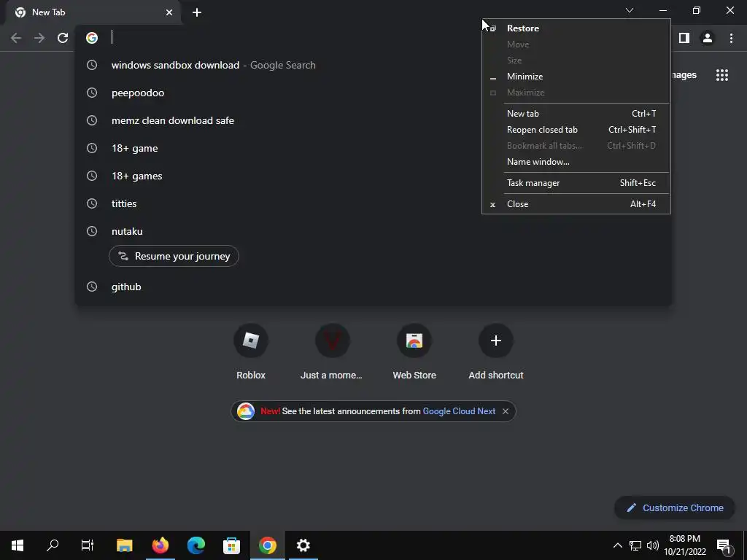This screenshot has width=747, height=560.
Task: Choose Reopen closed tab
Action: [x=576, y=130]
